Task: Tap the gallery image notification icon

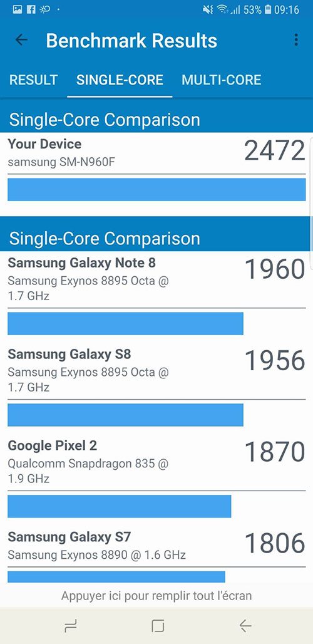Action: [x=18, y=9]
